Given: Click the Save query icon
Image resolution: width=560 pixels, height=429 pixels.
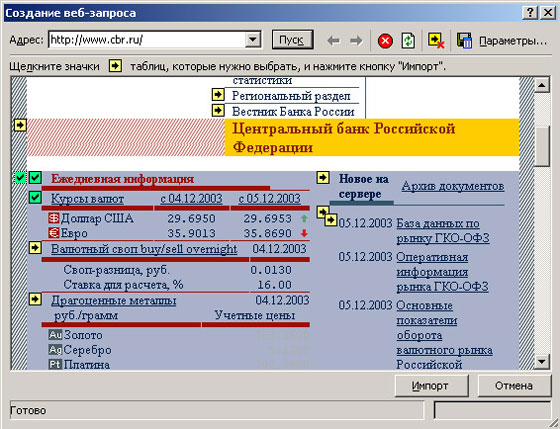Looking at the screenshot, I should pos(464,40).
